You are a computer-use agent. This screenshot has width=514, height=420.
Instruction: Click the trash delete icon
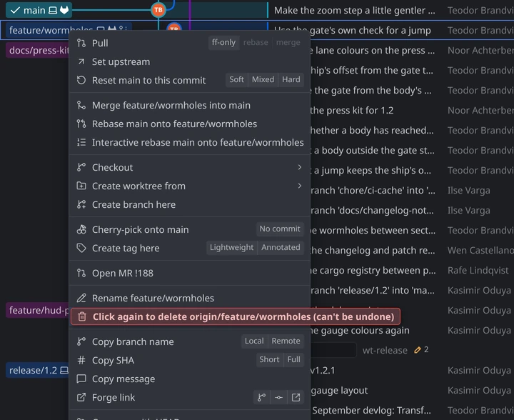coord(82,316)
